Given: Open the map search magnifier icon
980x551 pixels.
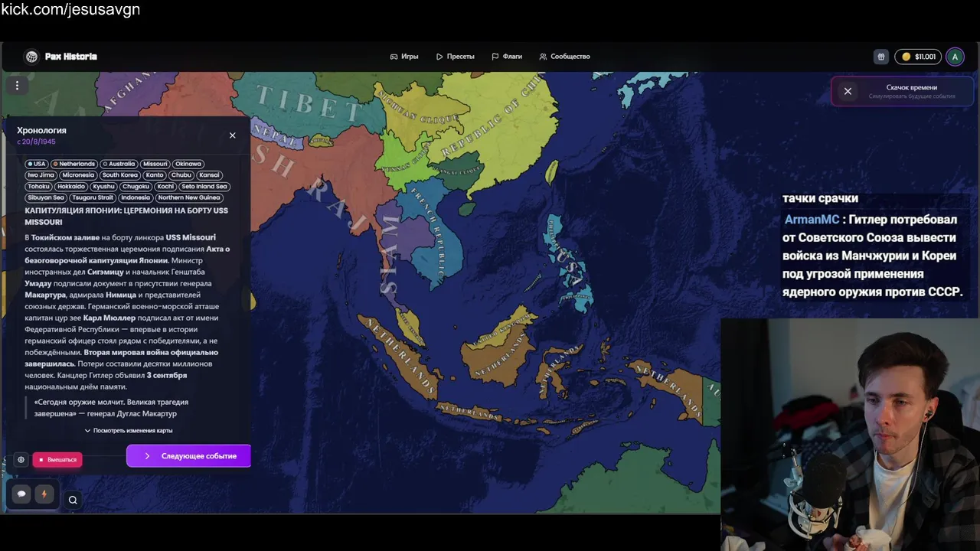Looking at the screenshot, I should pyautogui.click(x=73, y=500).
